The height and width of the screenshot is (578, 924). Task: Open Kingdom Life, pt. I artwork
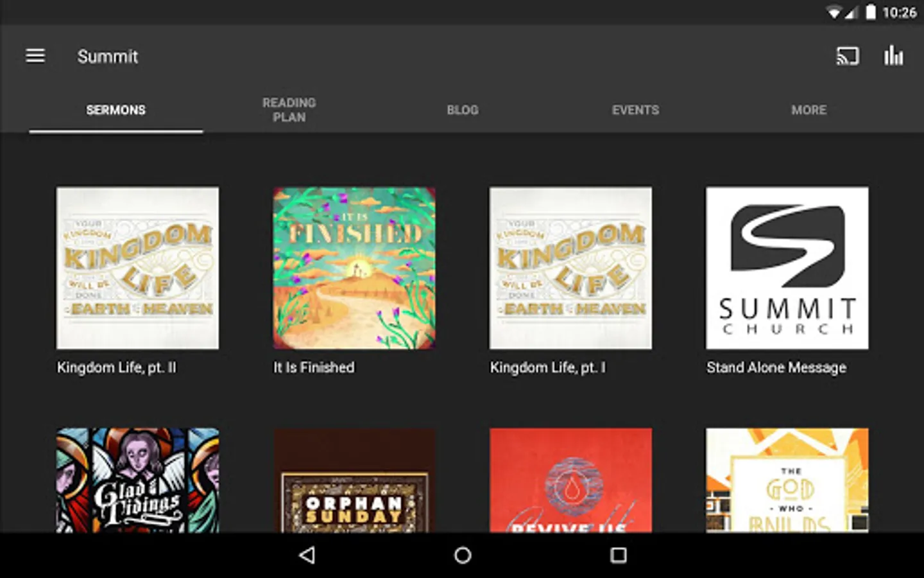(570, 268)
